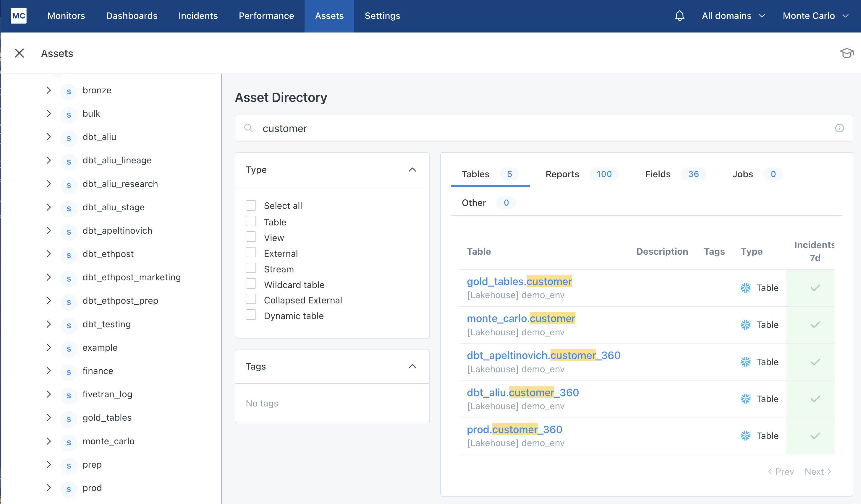Click the Lakehouse icon for dbt_apeltinovich.customer_360
Screen dimensions: 861x504
click(746, 362)
